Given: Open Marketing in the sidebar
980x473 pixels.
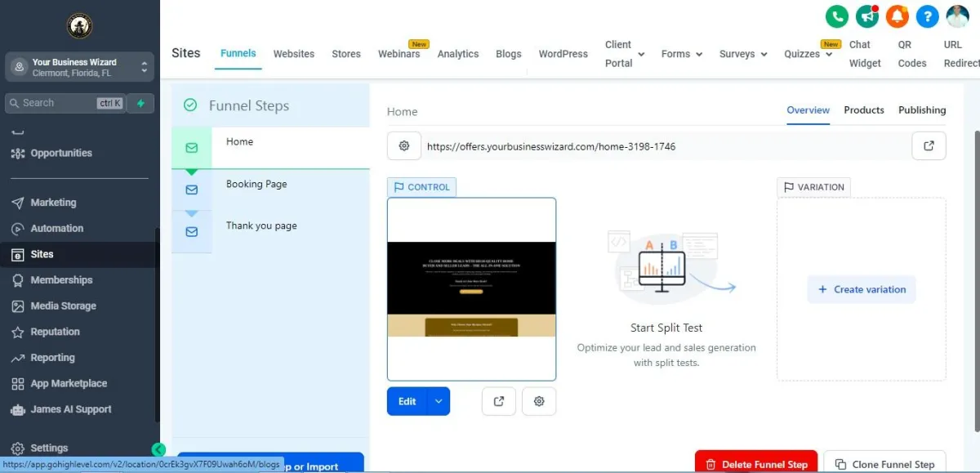Looking at the screenshot, I should pos(53,203).
